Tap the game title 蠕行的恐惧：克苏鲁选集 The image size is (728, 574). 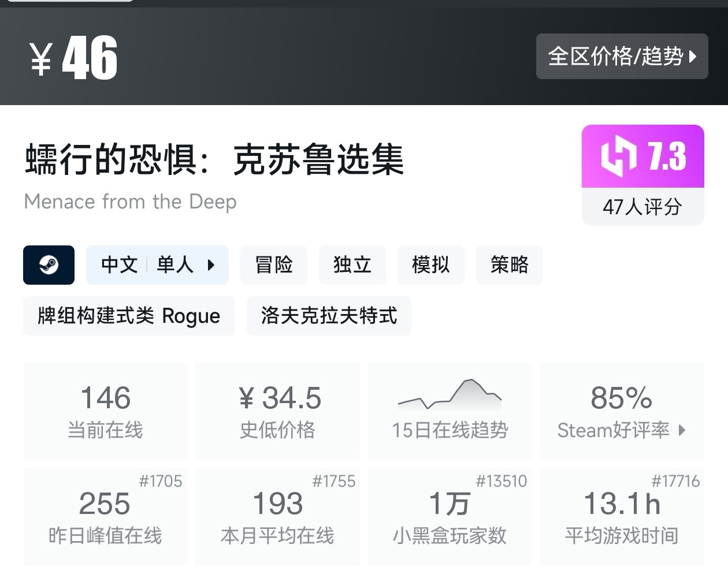(214, 160)
